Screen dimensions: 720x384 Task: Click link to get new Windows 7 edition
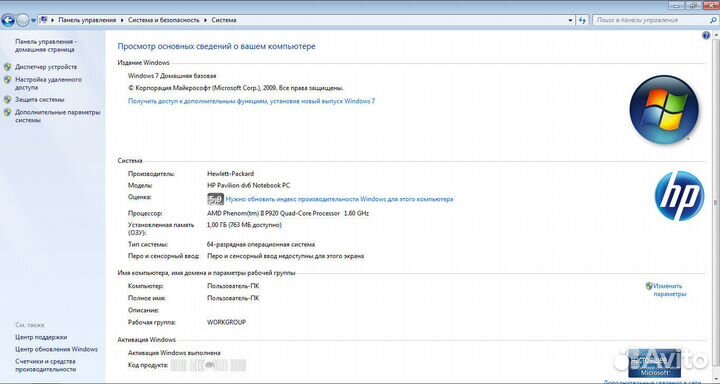coord(251,101)
